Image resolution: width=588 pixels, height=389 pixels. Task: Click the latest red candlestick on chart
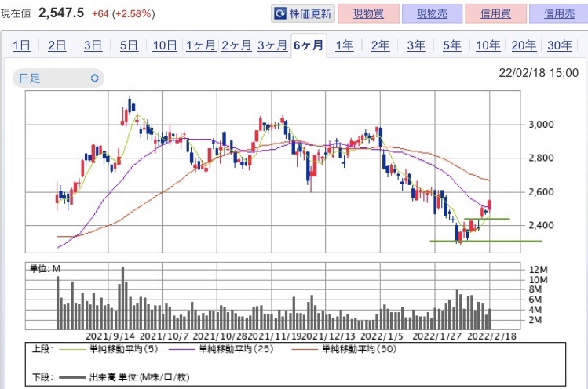click(x=489, y=205)
